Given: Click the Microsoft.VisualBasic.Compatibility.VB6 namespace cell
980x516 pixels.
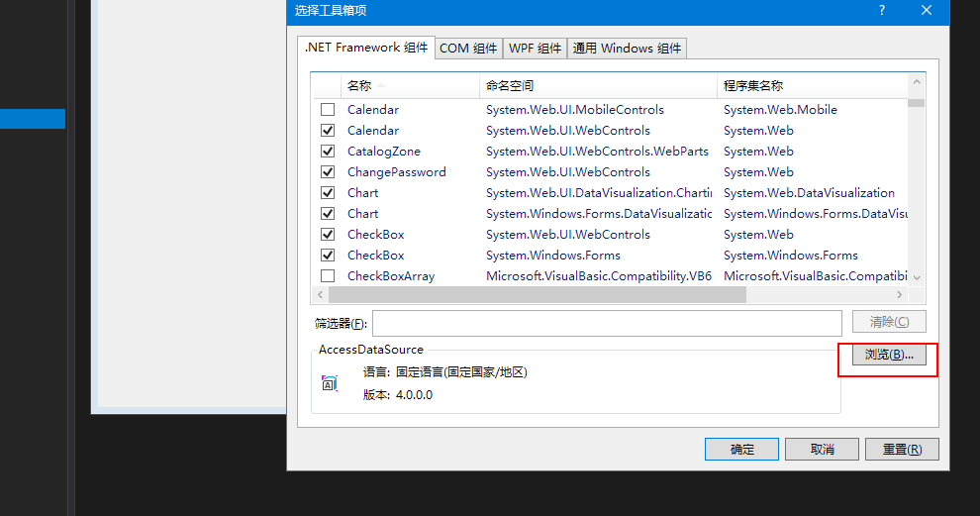Looking at the screenshot, I should coord(599,275).
